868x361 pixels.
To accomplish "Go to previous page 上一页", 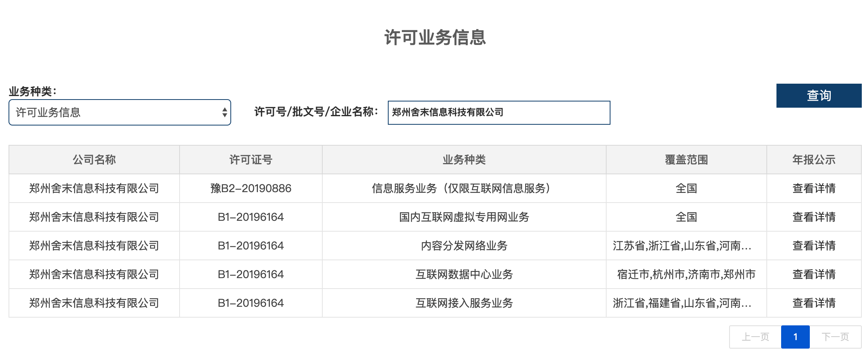I will point(755,337).
